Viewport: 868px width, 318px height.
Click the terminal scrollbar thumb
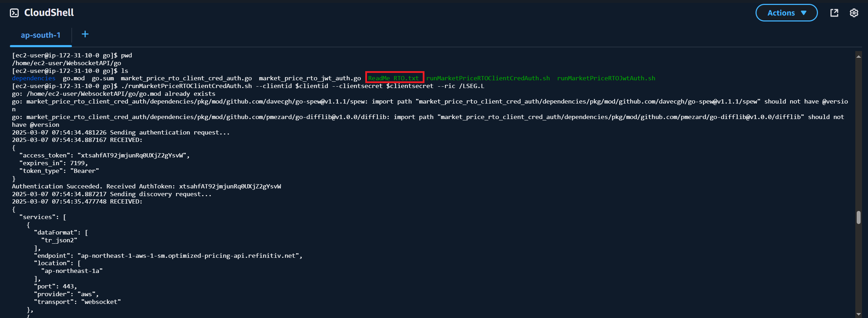[x=858, y=217]
